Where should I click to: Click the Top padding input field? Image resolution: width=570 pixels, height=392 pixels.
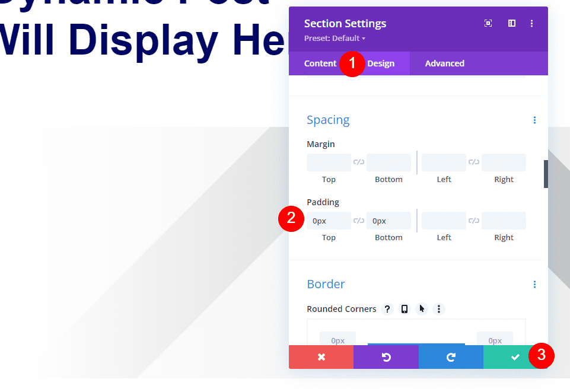(x=329, y=220)
